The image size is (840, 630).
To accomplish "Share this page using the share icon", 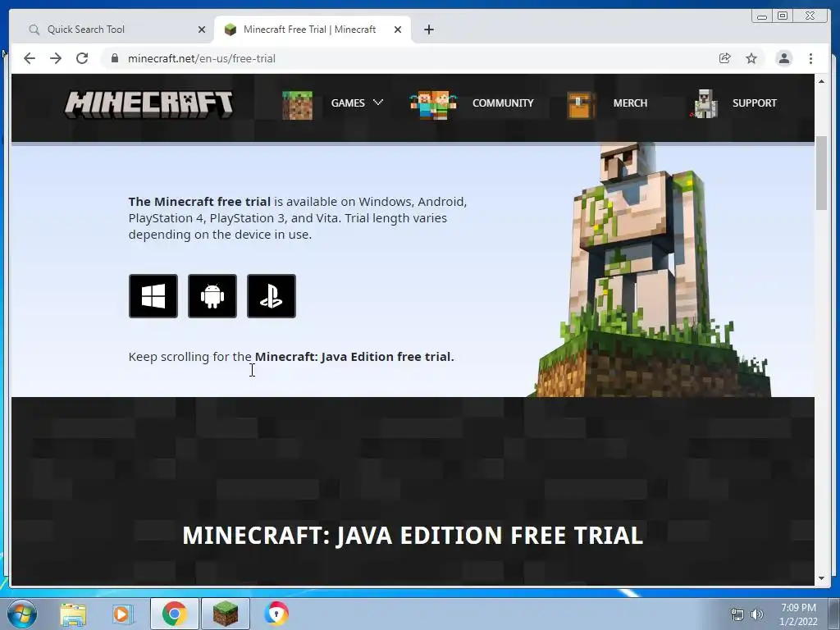I will point(725,58).
